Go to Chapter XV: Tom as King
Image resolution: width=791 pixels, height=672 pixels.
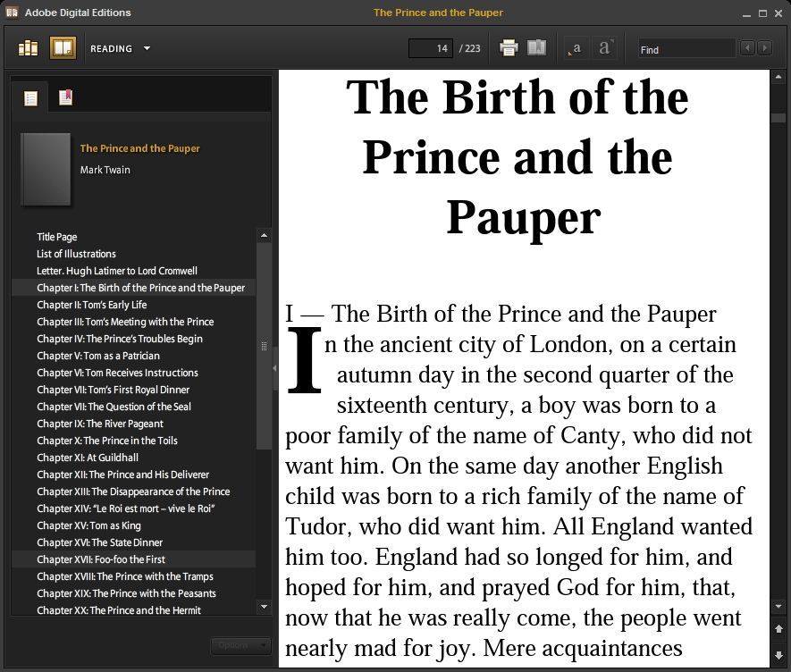tap(88, 525)
